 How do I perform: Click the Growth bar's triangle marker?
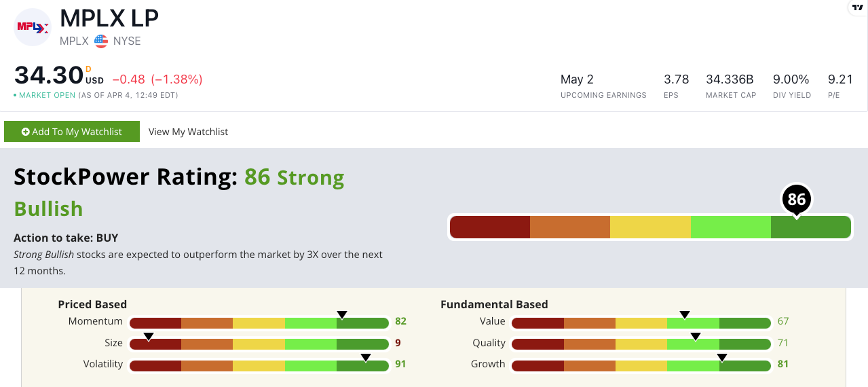pyautogui.click(x=722, y=357)
